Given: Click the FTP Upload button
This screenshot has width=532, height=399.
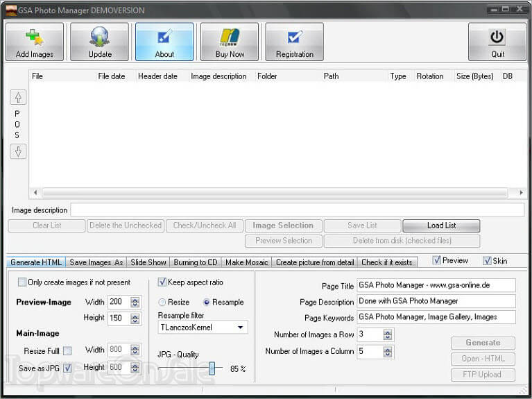Looking at the screenshot, I should [483, 375].
